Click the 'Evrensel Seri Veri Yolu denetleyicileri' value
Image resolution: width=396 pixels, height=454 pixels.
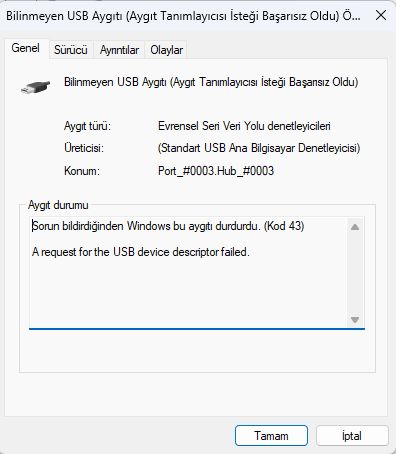click(244, 126)
